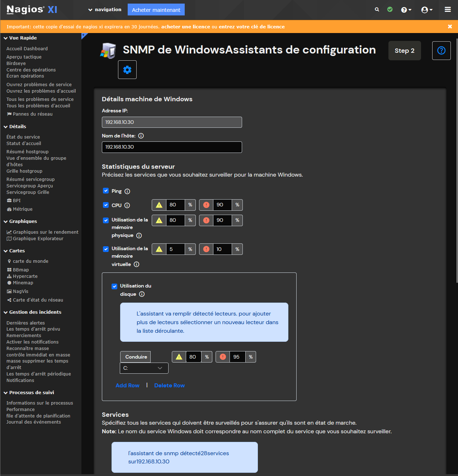Click the Acheter maintenant button
Screen dimensions: 458x476
point(156,10)
